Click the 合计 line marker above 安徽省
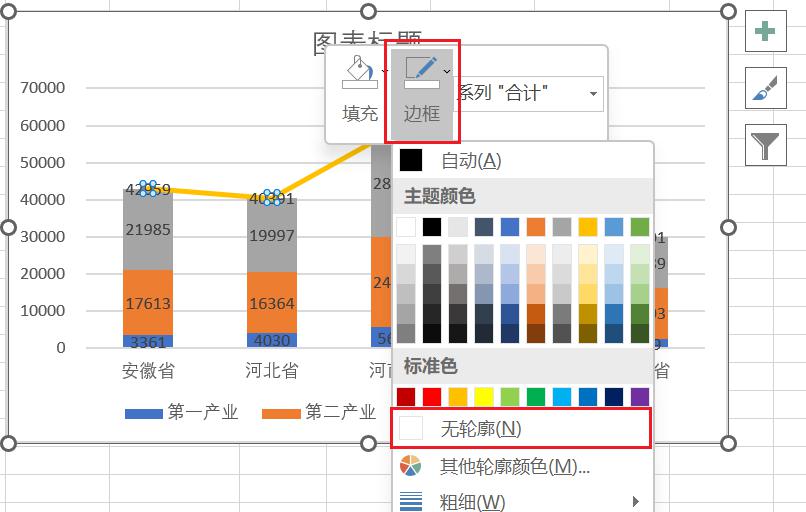806x512 pixels. 148,189
